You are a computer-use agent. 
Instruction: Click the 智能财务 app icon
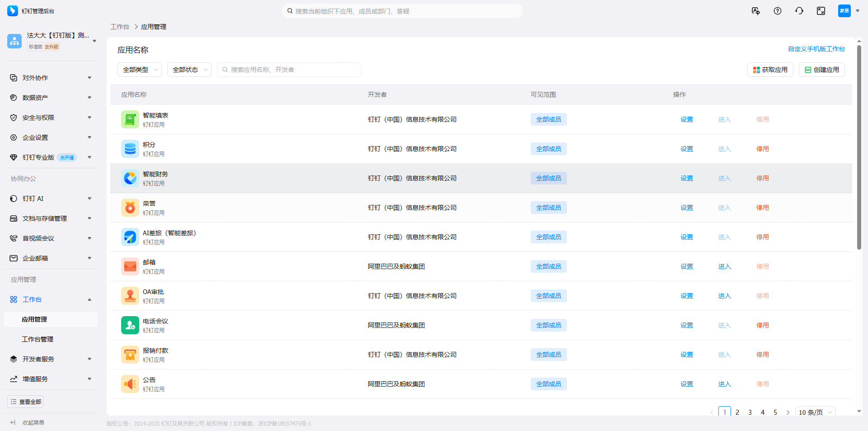tap(130, 178)
